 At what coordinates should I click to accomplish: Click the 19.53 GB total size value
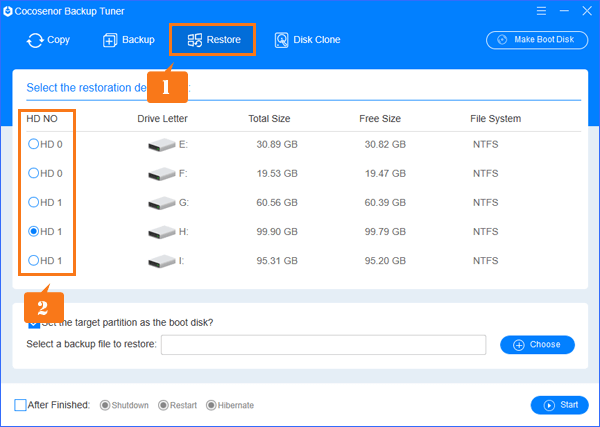point(277,174)
